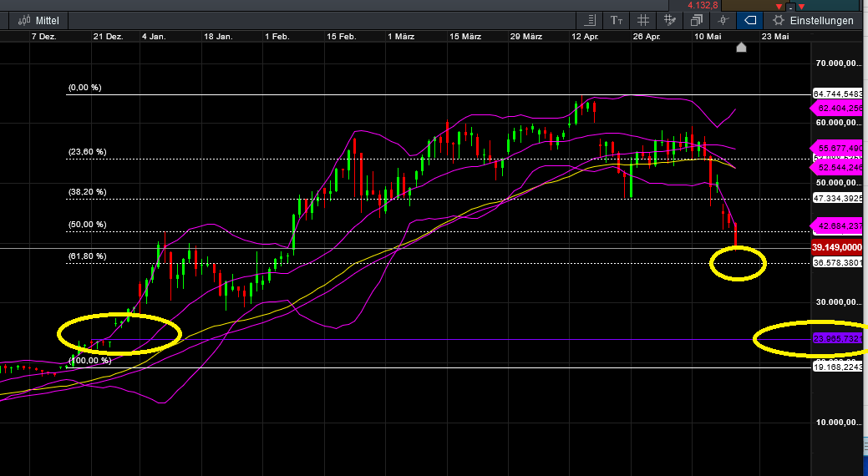Click the gray time marker below 10 Mai
The height and width of the screenshot is (476, 868).
pyautogui.click(x=741, y=47)
